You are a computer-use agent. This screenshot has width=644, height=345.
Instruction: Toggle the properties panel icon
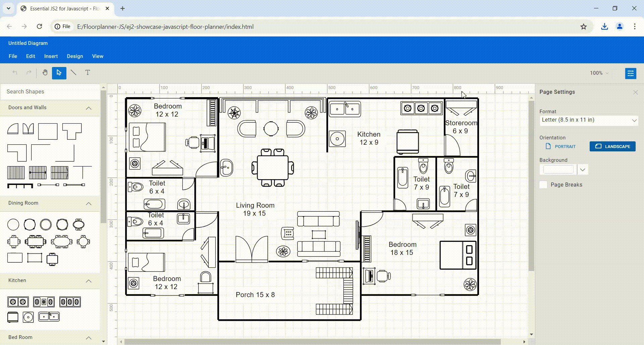pyautogui.click(x=631, y=73)
